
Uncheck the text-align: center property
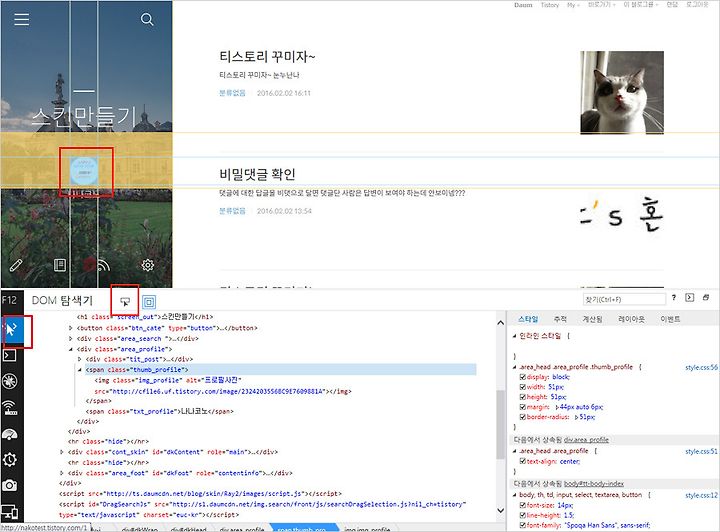523,461
